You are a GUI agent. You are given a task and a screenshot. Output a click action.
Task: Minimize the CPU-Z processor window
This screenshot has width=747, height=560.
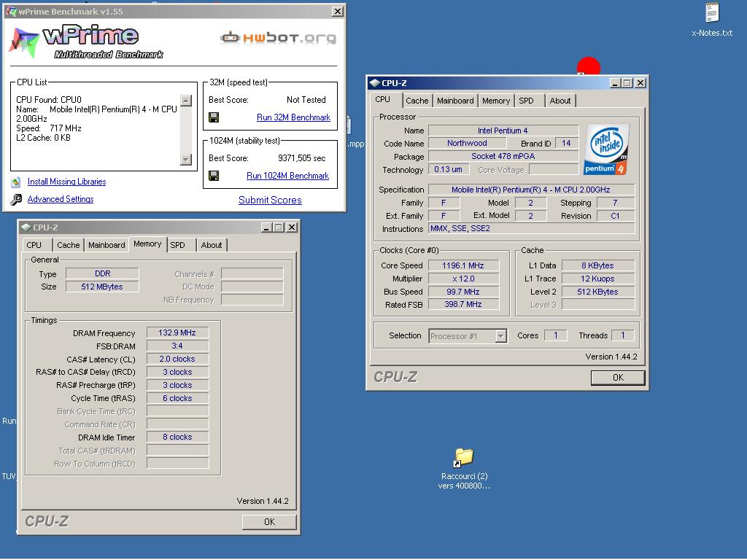point(616,83)
